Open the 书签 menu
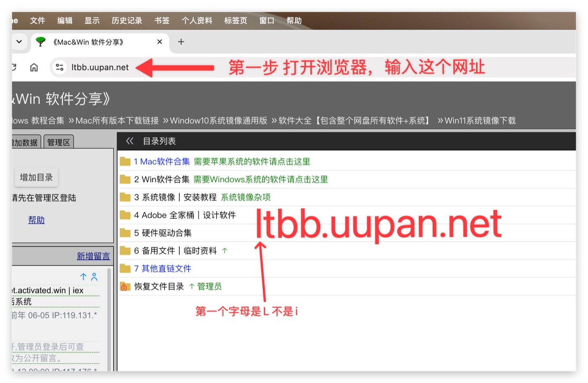 tap(162, 21)
